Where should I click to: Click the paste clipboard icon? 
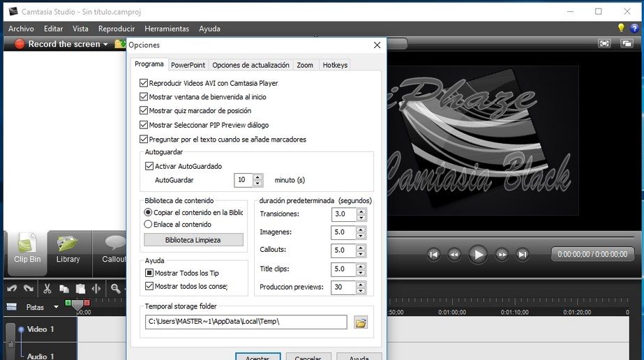coord(80,289)
